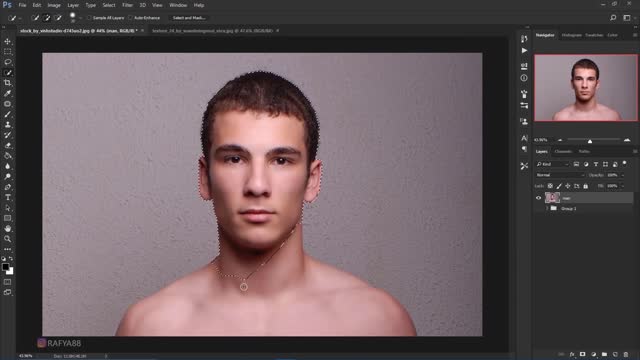Select the Lasso tool

coord(7,62)
